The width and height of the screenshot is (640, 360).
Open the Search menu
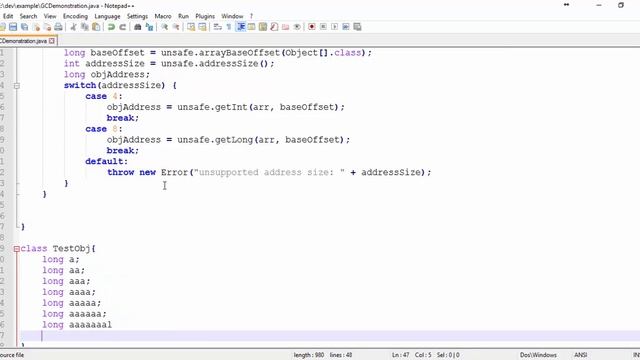28,16
